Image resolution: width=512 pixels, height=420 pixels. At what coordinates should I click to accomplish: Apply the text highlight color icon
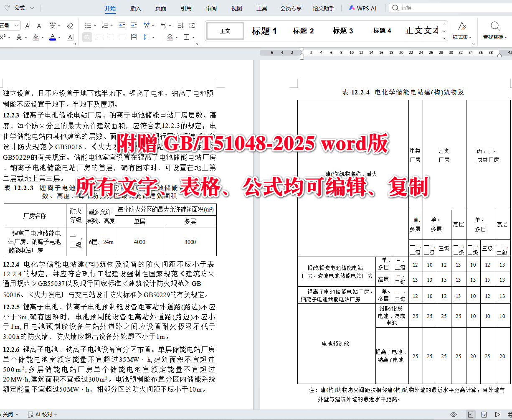point(36,37)
